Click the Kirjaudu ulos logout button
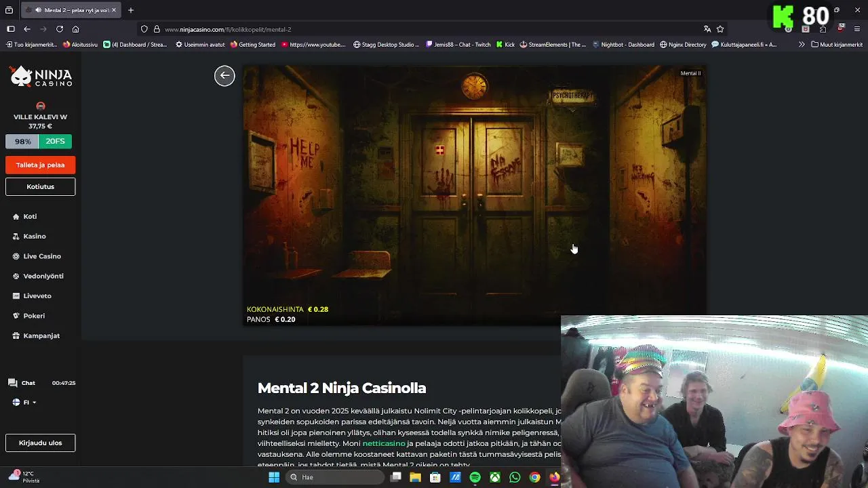Image resolution: width=868 pixels, height=488 pixels. [x=41, y=443]
